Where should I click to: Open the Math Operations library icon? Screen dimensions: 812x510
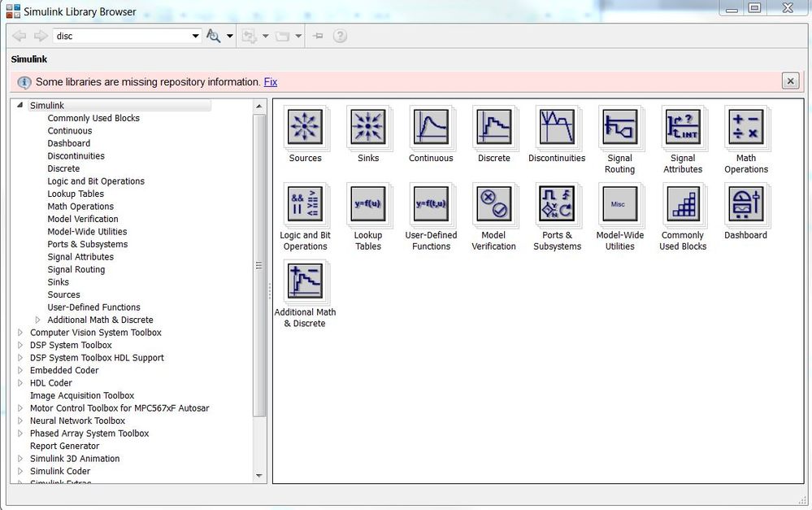[x=745, y=126]
